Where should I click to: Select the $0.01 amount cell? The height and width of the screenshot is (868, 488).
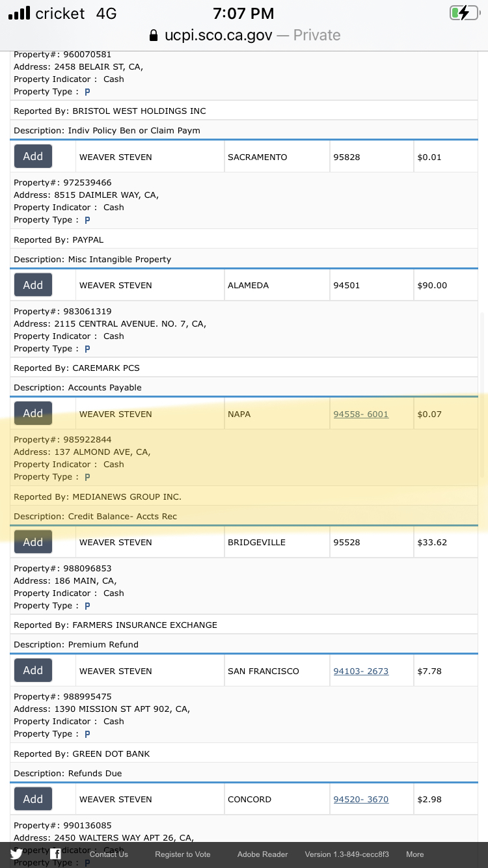coord(446,157)
